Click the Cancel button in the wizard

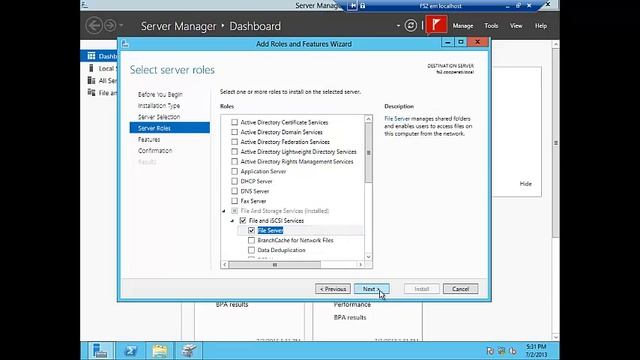click(460, 289)
